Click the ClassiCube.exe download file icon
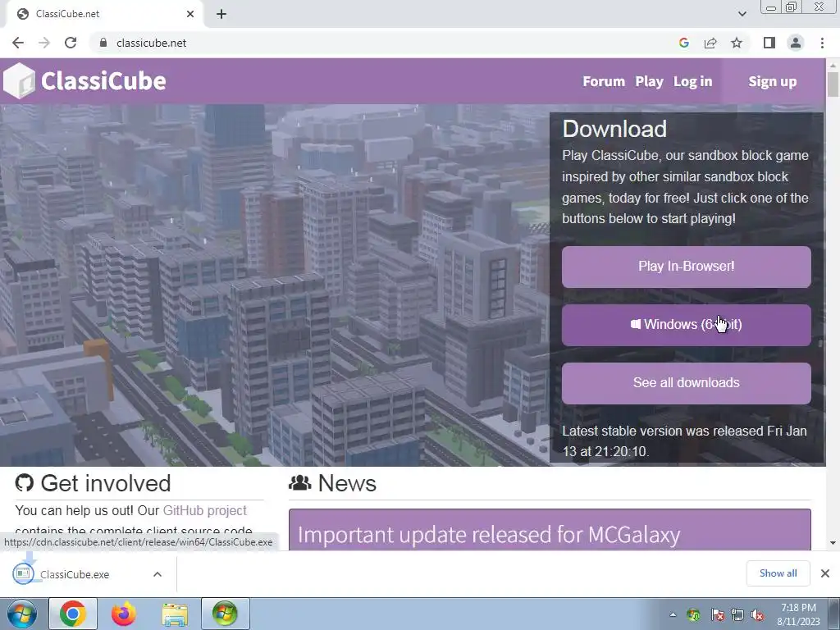Viewport: 840px width, 630px height. click(23, 573)
